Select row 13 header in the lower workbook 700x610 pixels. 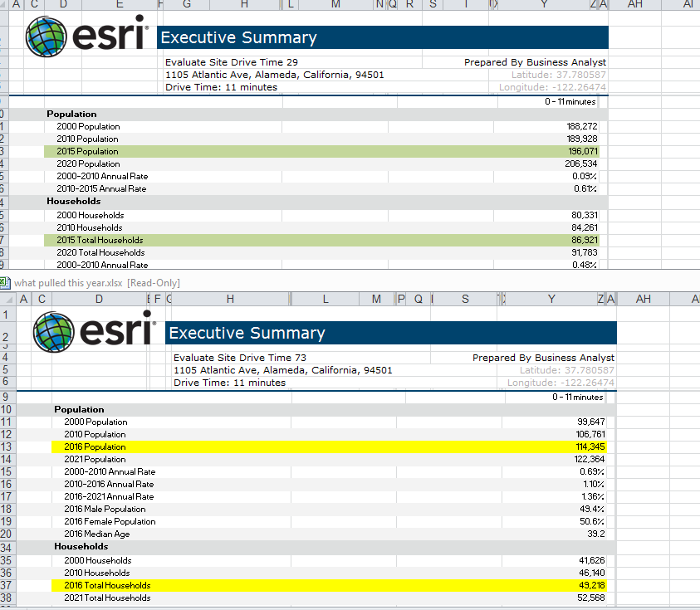(7, 447)
